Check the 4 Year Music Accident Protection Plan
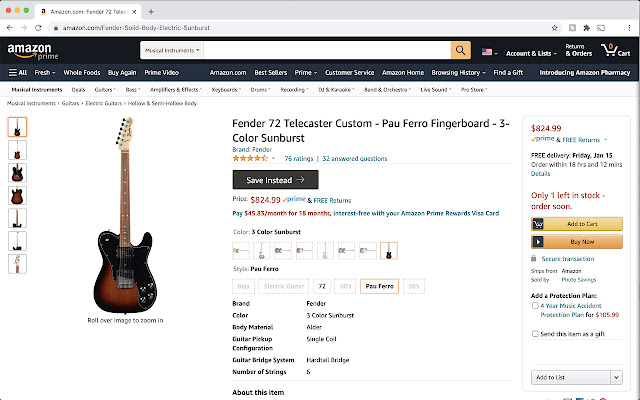The width and height of the screenshot is (640, 400). pyautogui.click(x=536, y=306)
